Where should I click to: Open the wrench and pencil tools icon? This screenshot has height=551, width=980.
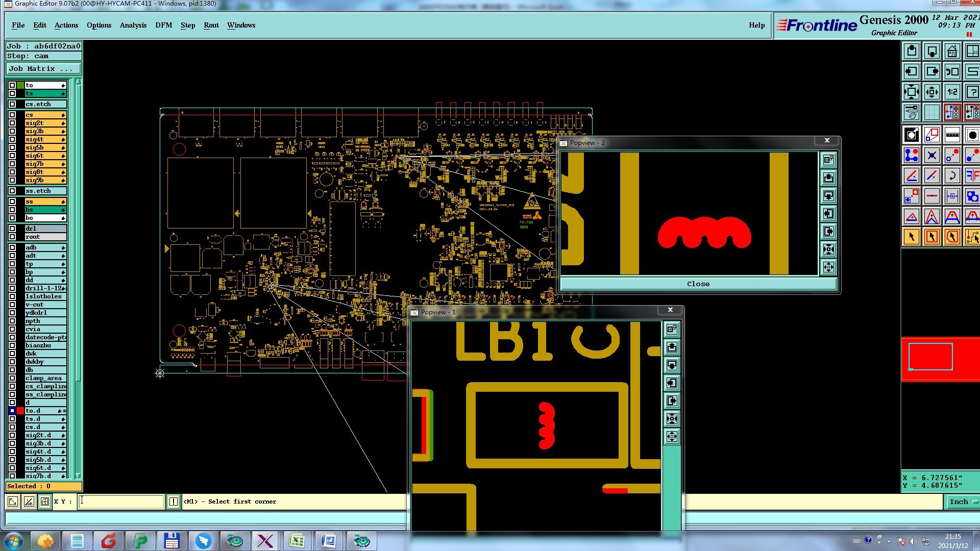tap(911, 112)
